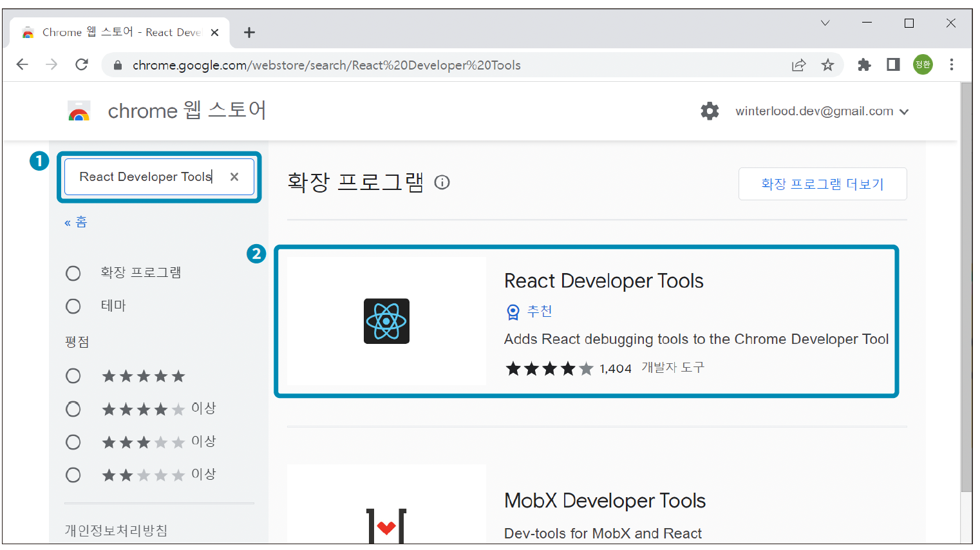Open the green profile avatar
980x550 pixels.
tap(923, 64)
